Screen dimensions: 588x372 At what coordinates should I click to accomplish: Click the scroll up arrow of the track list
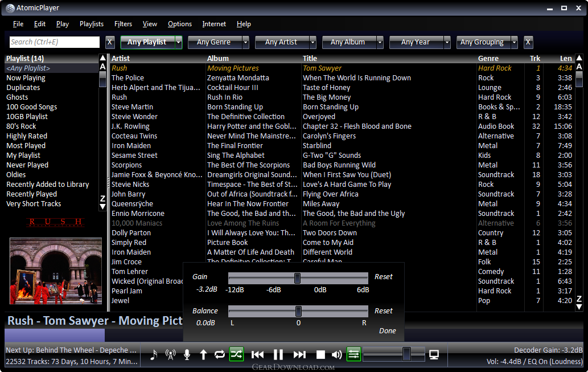[x=579, y=58]
